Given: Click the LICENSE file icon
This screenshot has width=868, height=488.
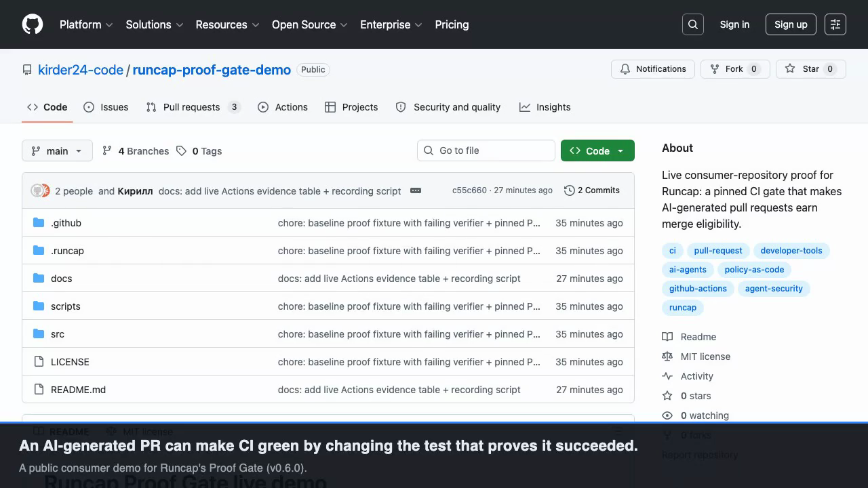Looking at the screenshot, I should click(x=39, y=362).
